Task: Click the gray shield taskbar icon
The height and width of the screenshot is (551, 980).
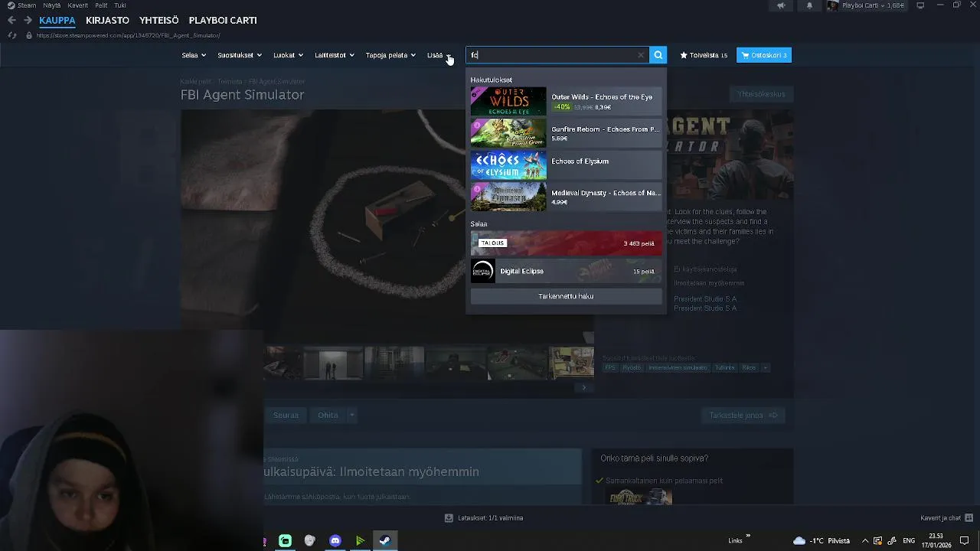Action: [x=309, y=541]
